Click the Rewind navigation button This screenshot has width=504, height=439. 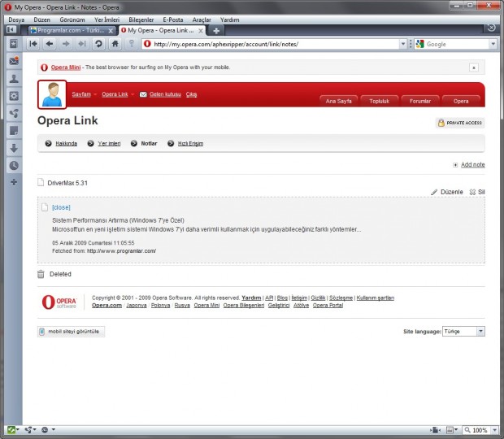33,44
